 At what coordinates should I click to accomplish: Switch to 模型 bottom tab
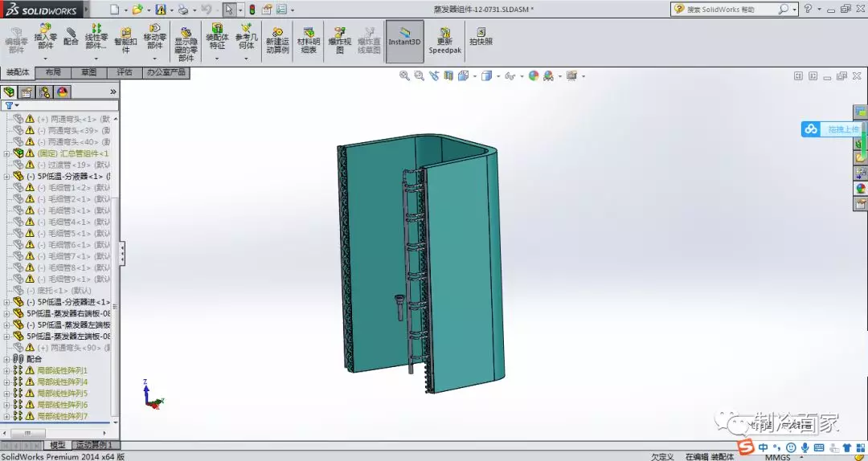click(x=57, y=445)
